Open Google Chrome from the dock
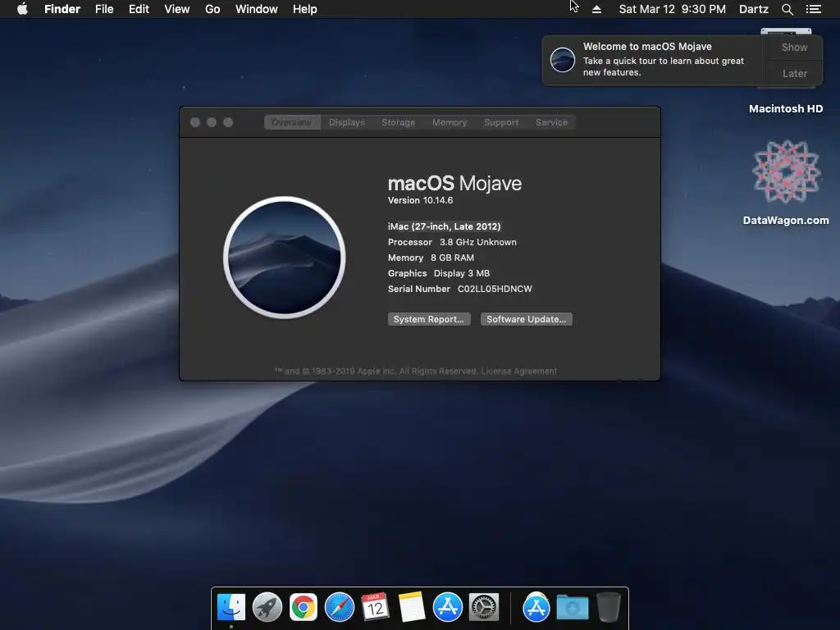The image size is (840, 630). point(304,607)
